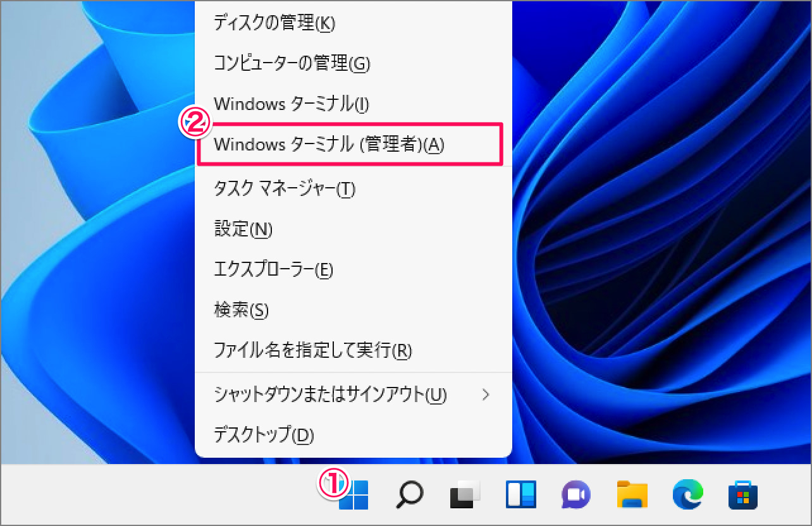This screenshot has height=526, width=812.
Task: Open the taskbar Search magnifier icon
Action: click(409, 494)
